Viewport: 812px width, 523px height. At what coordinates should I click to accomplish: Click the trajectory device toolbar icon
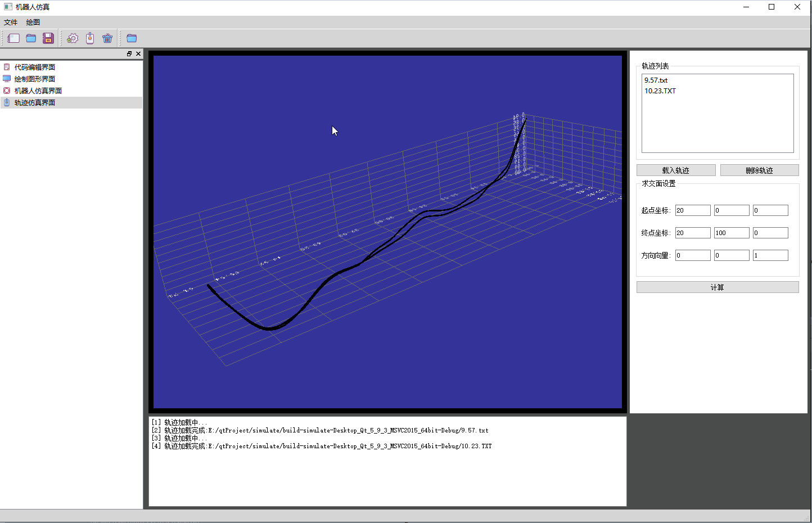(90, 38)
